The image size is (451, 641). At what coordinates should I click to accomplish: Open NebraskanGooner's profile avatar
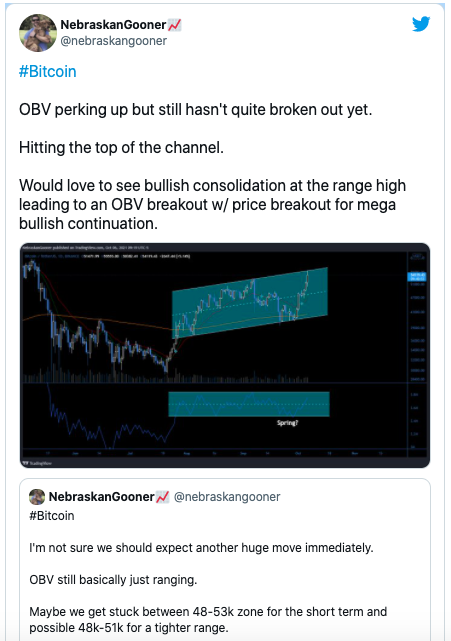[38, 33]
